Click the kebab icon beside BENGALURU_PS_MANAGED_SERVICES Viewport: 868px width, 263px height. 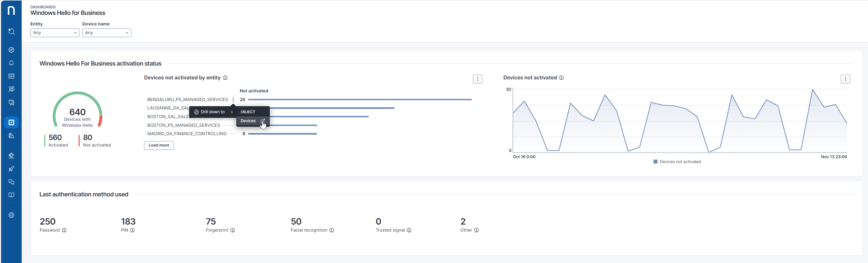pyautogui.click(x=233, y=100)
